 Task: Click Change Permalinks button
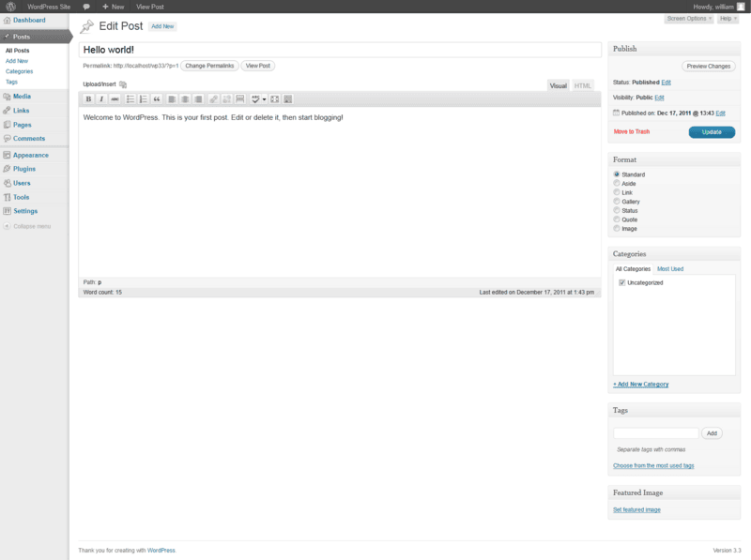tap(209, 66)
